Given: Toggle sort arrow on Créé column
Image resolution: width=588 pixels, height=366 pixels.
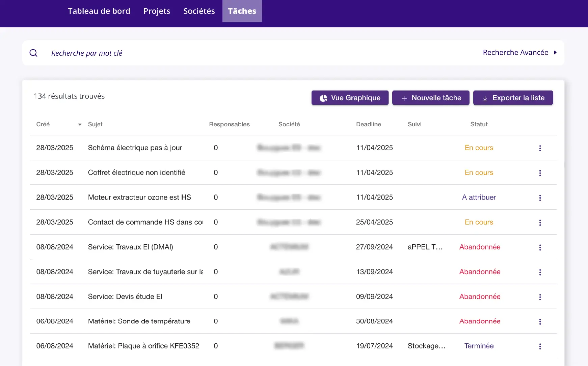Looking at the screenshot, I should click(80, 125).
